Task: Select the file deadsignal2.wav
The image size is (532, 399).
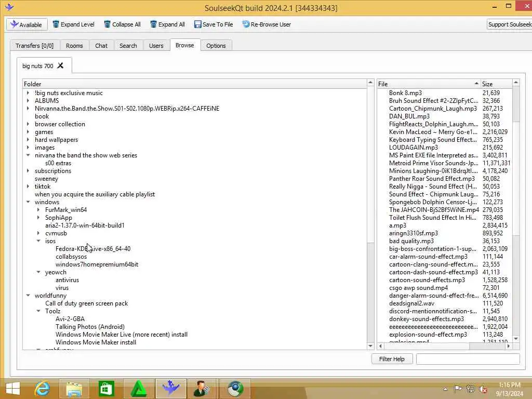Action: click(411, 303)
